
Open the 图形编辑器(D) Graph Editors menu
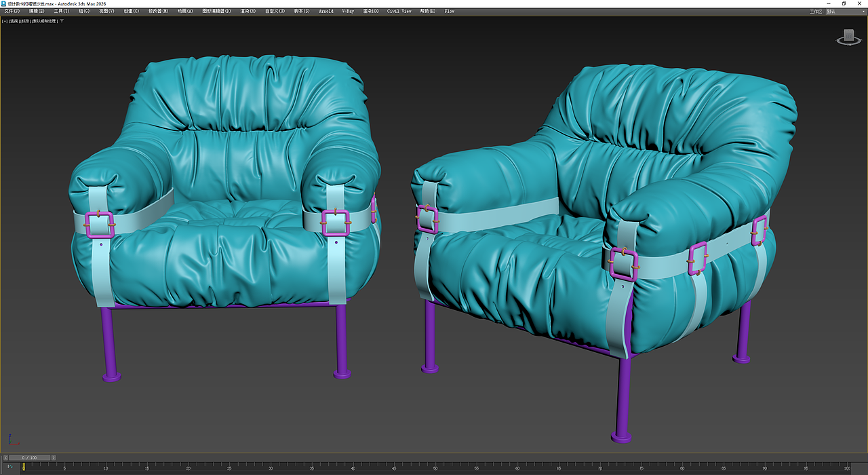tap(216, 12)
